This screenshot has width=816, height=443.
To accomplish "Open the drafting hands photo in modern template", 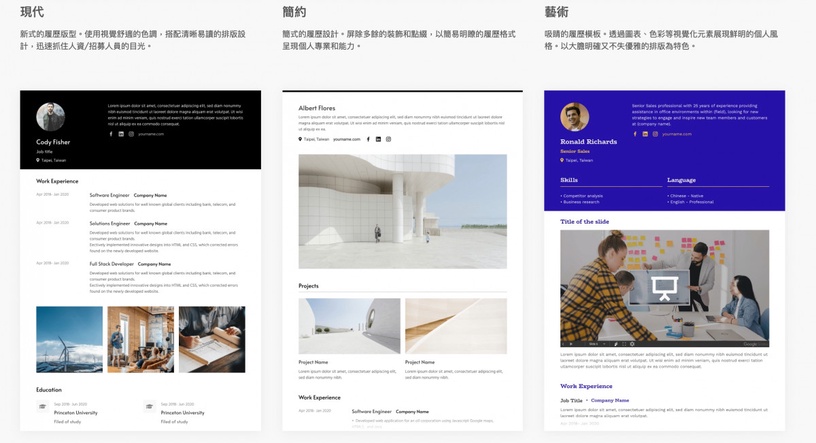I will (212, 339).
